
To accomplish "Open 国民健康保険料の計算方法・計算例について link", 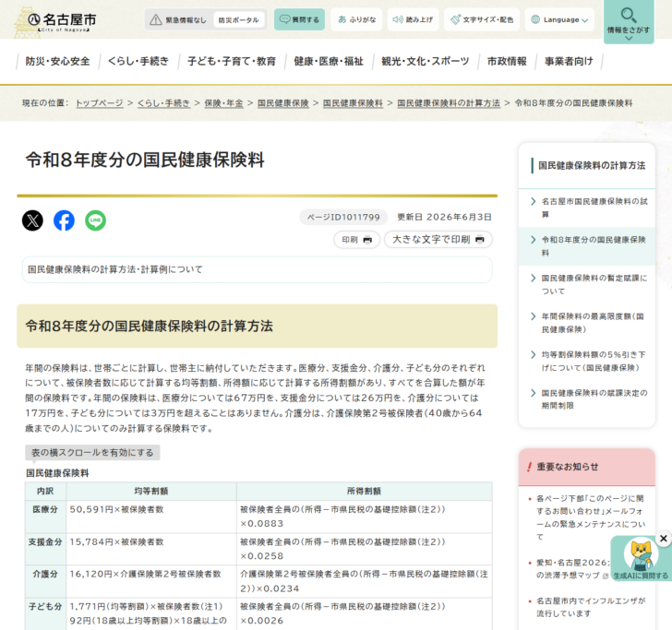I will point(114,269).
